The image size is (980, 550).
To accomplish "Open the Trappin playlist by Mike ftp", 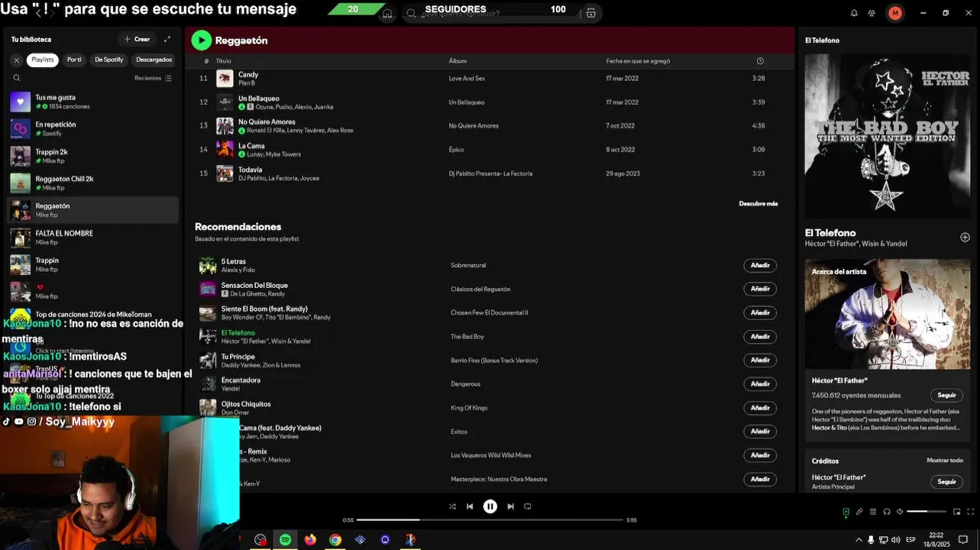I will [x=92, y=264].
